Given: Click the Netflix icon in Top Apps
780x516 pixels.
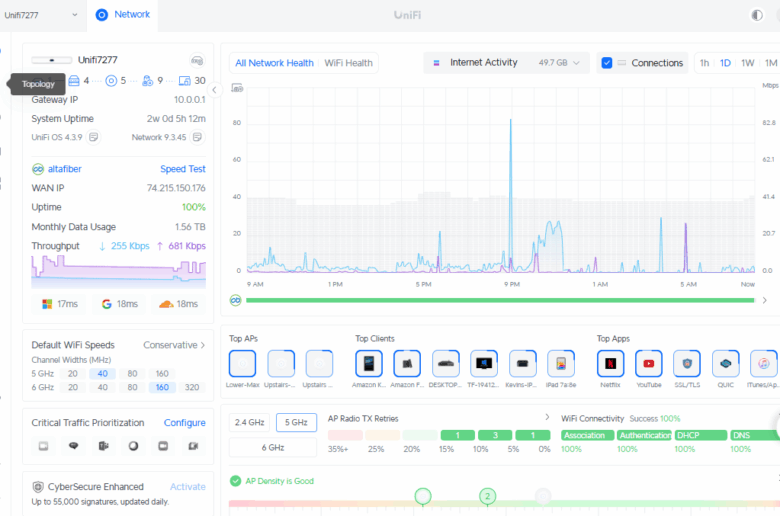Looking at the screenshot, I should pos(611,363).
